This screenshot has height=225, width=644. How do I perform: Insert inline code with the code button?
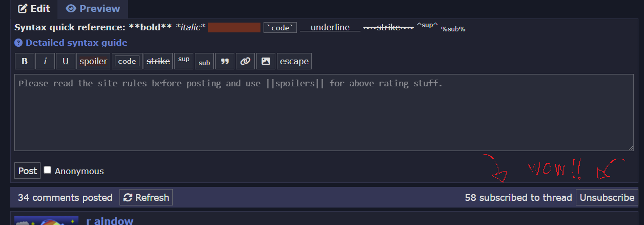pos(127,61)
